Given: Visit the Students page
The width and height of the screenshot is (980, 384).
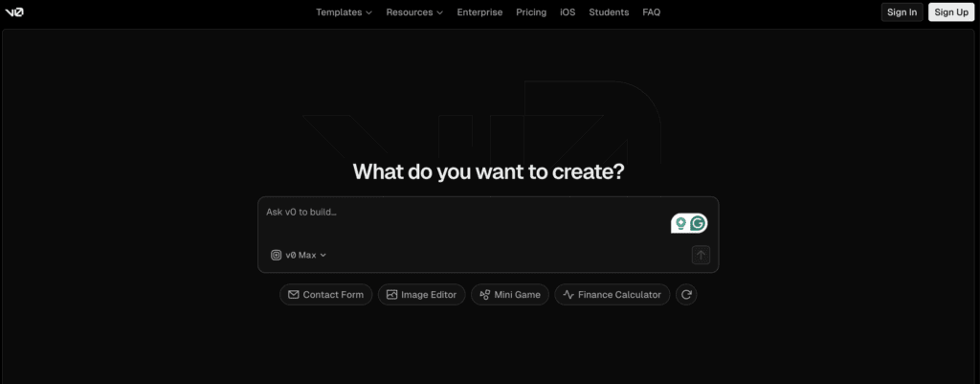Looking at the screenshot, I should [x=609, y=12].
